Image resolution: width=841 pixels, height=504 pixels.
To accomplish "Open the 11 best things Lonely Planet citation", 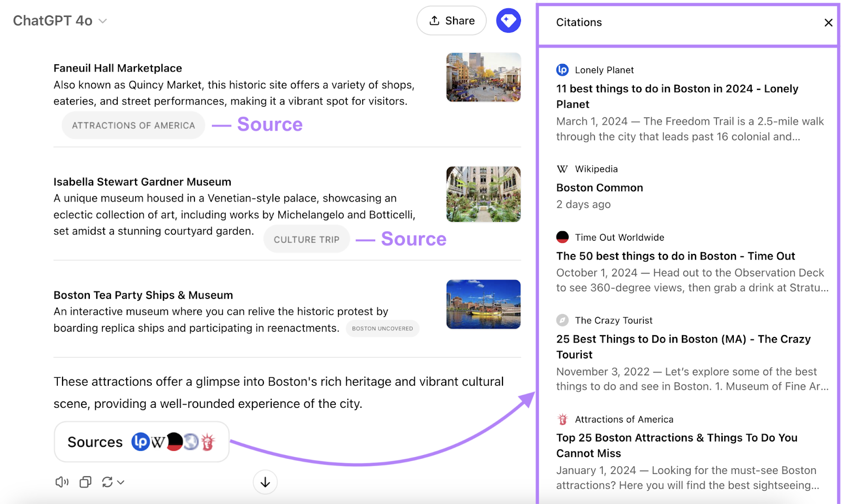I will 677,96.
